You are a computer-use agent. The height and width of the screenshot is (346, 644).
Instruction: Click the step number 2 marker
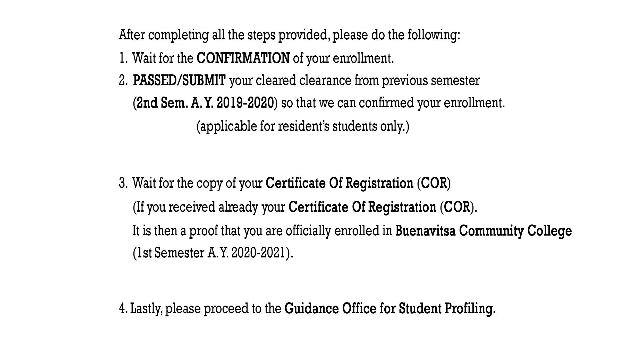point(123,81)
